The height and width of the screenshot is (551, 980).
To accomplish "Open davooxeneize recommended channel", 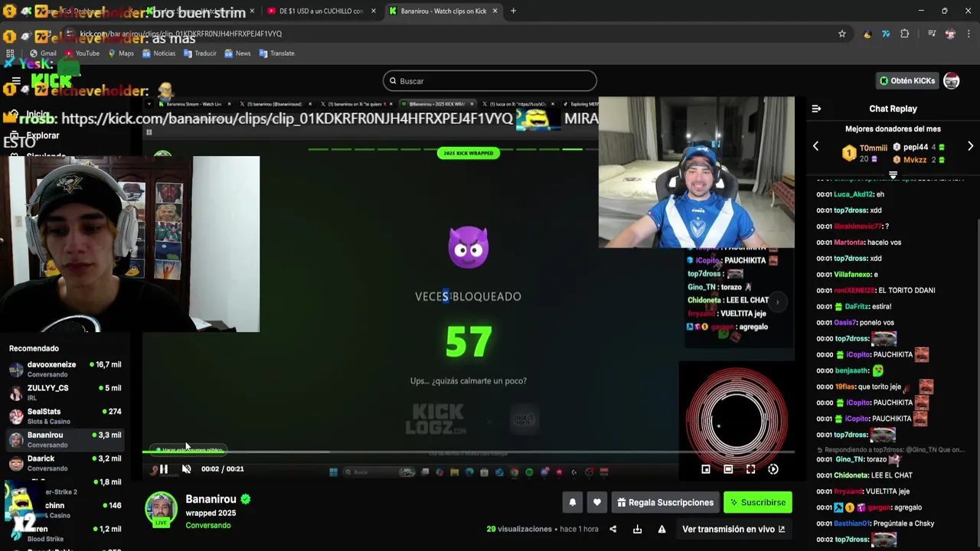I will pyautogui.click(x=65, y=369).
